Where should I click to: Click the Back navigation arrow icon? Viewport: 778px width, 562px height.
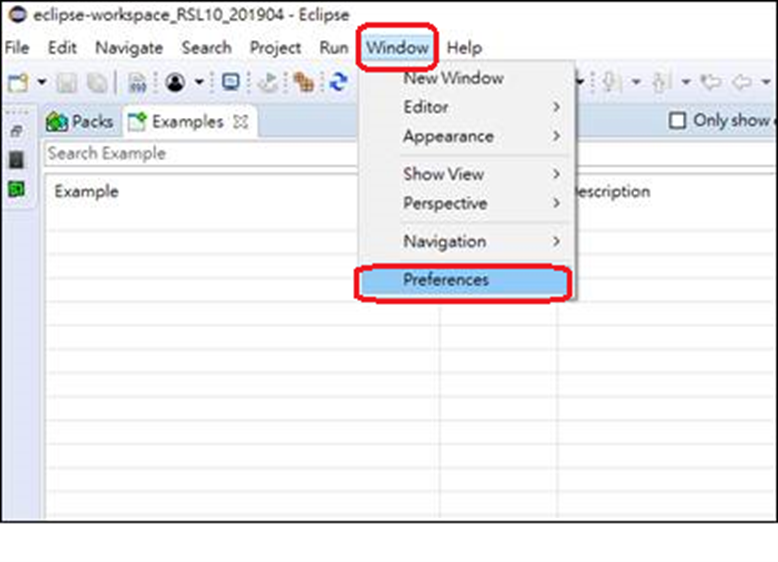click(x=741, y=82)
